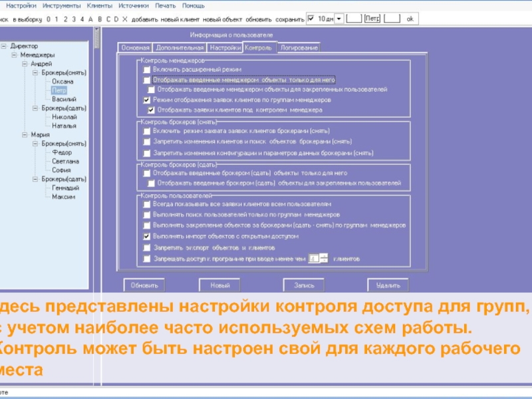Collapse the 'Менеджеры' tree node
Viewport: 532px width, 399px height.
[x=14, y=55]
